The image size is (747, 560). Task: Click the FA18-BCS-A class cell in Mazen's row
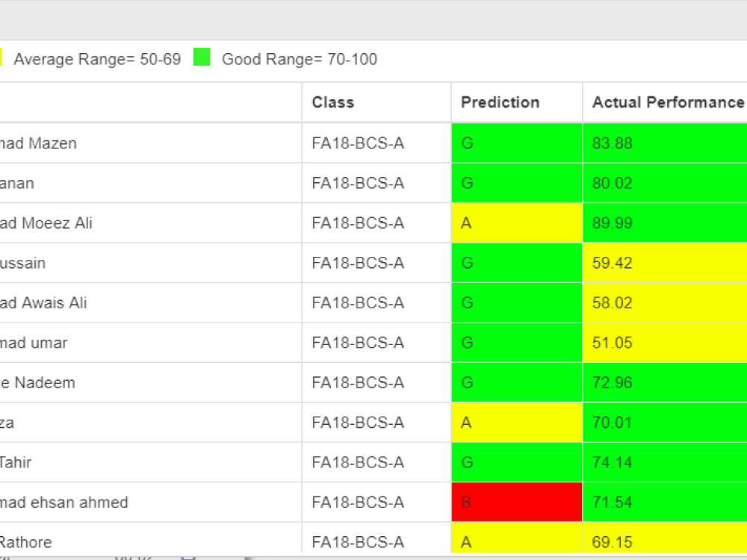(x=376, y=143)
